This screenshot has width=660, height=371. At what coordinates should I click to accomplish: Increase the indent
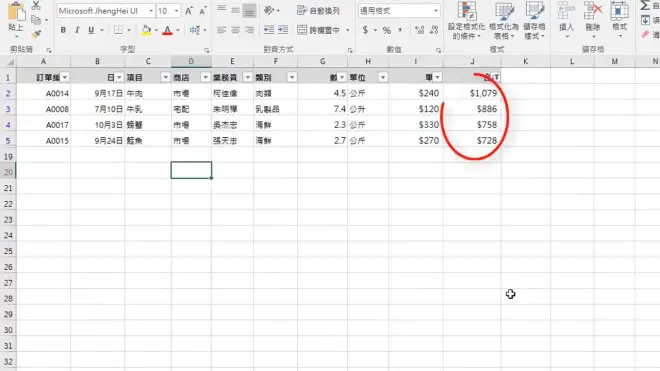click(283, 30)
